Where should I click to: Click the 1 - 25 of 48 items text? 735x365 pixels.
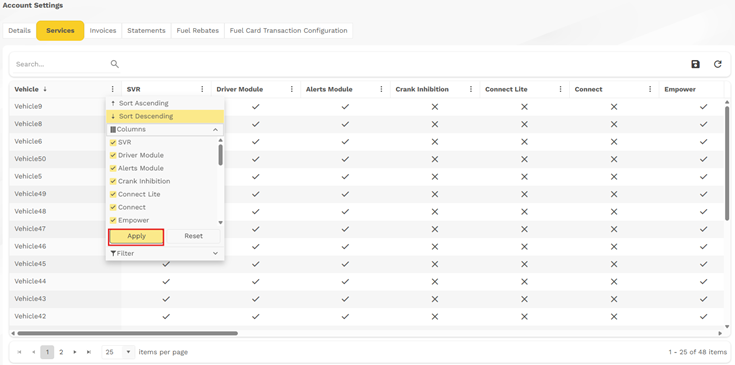[x=698, y=352]
